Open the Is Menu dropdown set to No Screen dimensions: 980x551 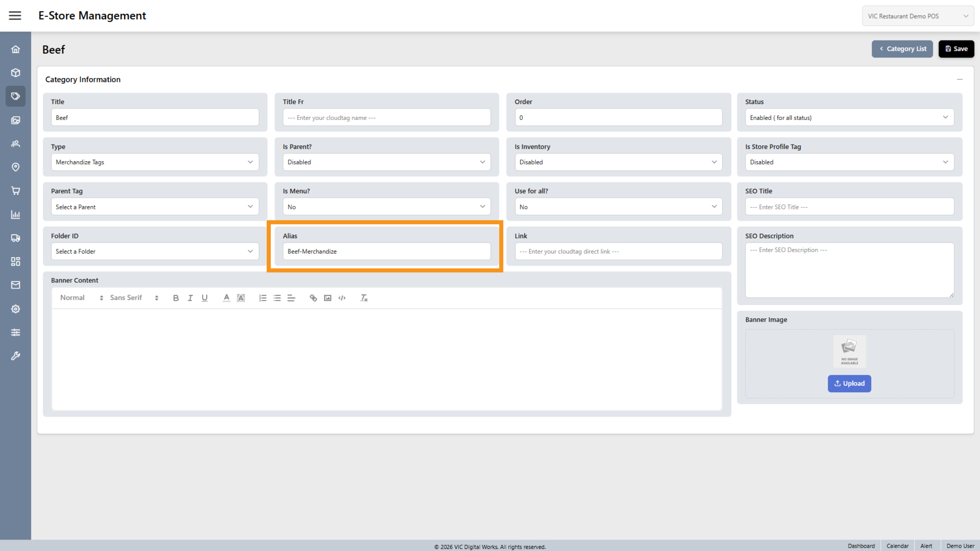click(x=386, y=207)
